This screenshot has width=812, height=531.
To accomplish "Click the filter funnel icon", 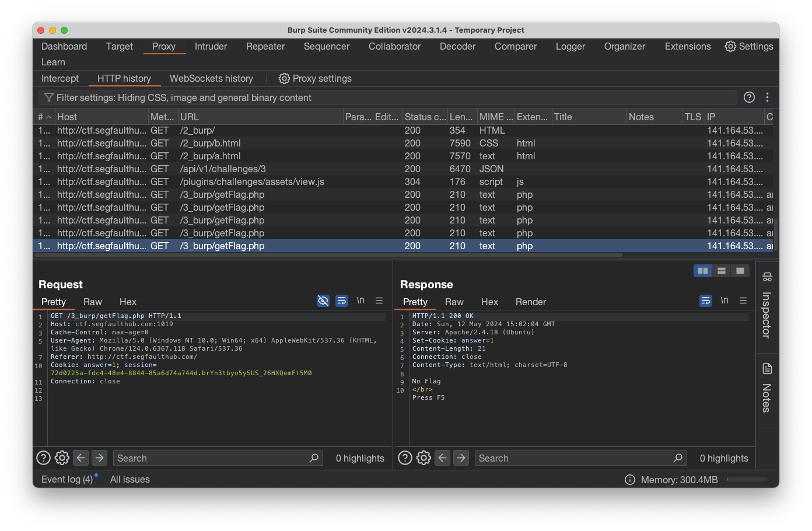I will tap(49, 97).
